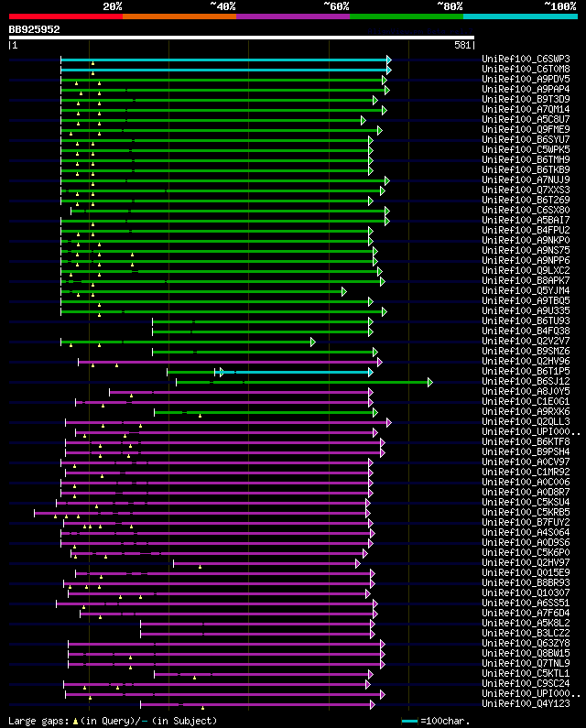Image resolution: width=586 pixels, height=728 pixels.
Task: Select the UniRef100_A6SS51 label
Action: click(x=526, y=603)
